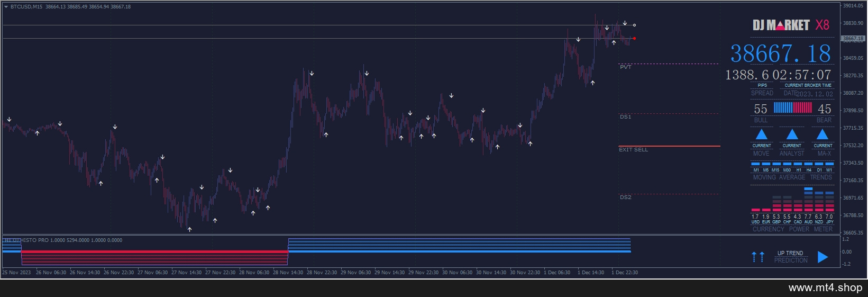This screenshot has height=297, width=868.
Task: Select the M5 moving average trend bar
Action: 766,164
